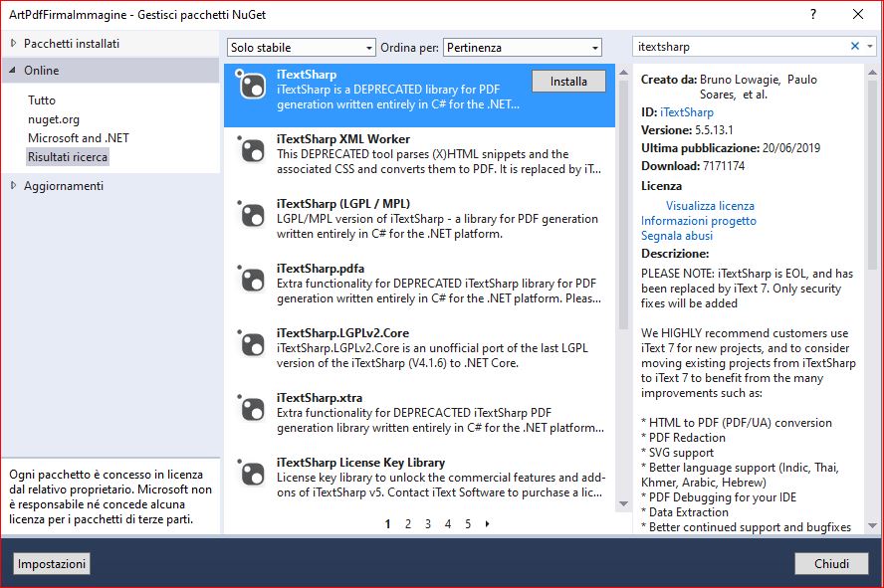
Task: Click the iTextSharp.pdfa package icon
Action: 251,280
